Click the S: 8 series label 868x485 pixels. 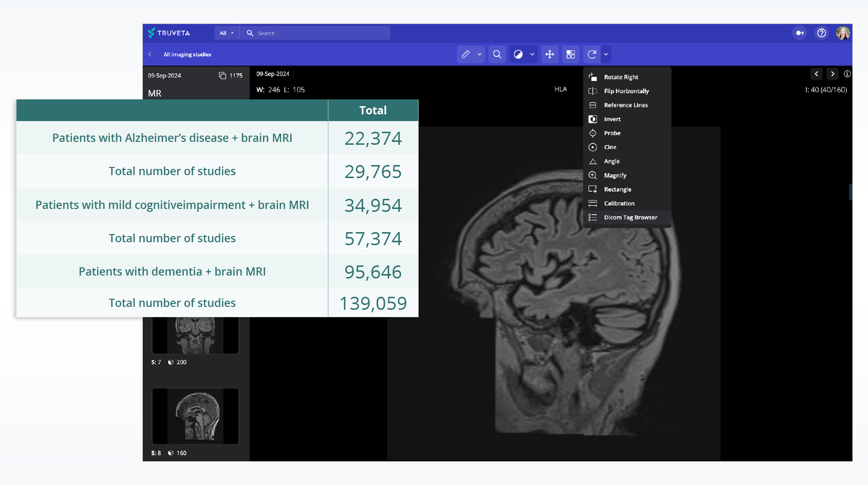pyautogui.click(x=156, y=453)
